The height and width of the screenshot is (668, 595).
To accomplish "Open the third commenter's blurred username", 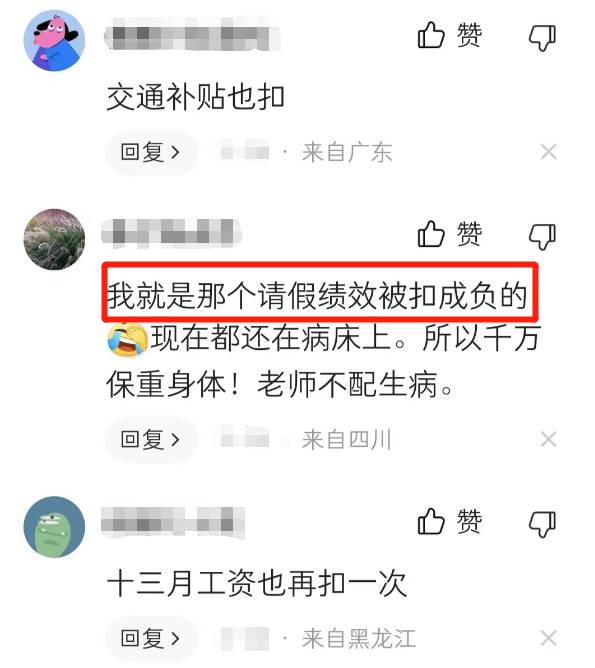I will pyautogui.click(x=172, y=521).
